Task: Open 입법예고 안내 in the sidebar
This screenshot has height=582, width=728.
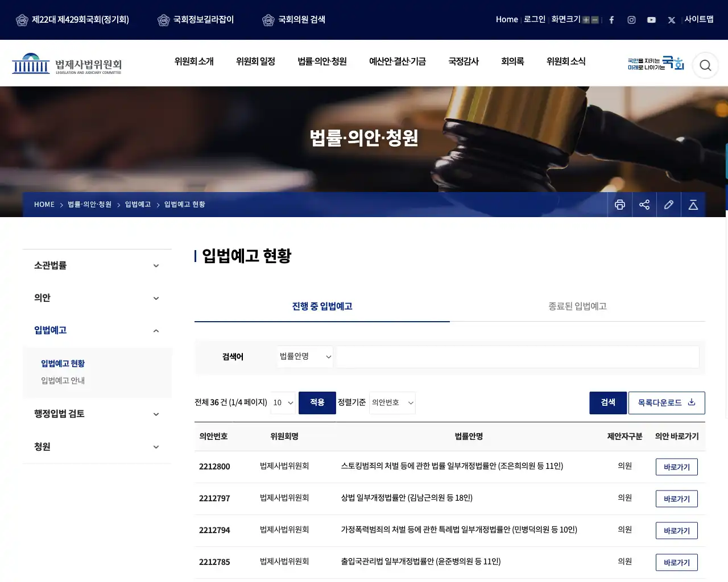Action: click(63, 381)
